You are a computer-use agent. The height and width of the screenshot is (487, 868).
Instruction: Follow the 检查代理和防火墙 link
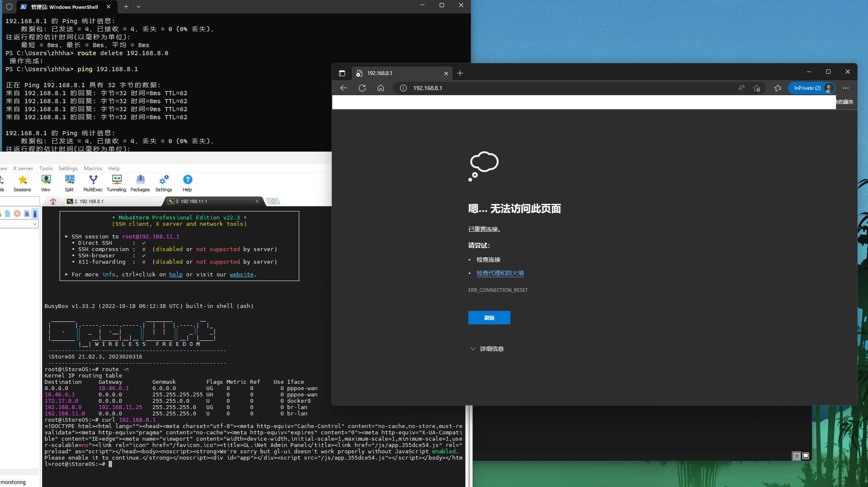[x=500, y=273]
